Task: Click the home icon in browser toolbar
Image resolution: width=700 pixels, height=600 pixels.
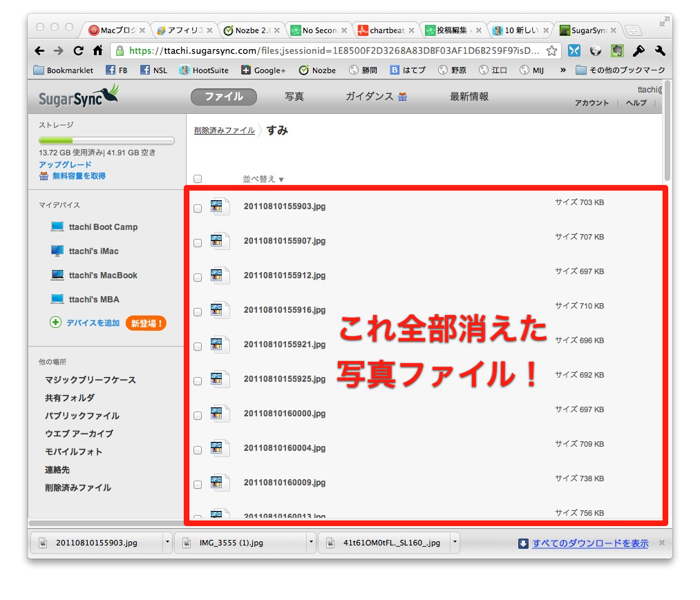Action: (98, 50)
